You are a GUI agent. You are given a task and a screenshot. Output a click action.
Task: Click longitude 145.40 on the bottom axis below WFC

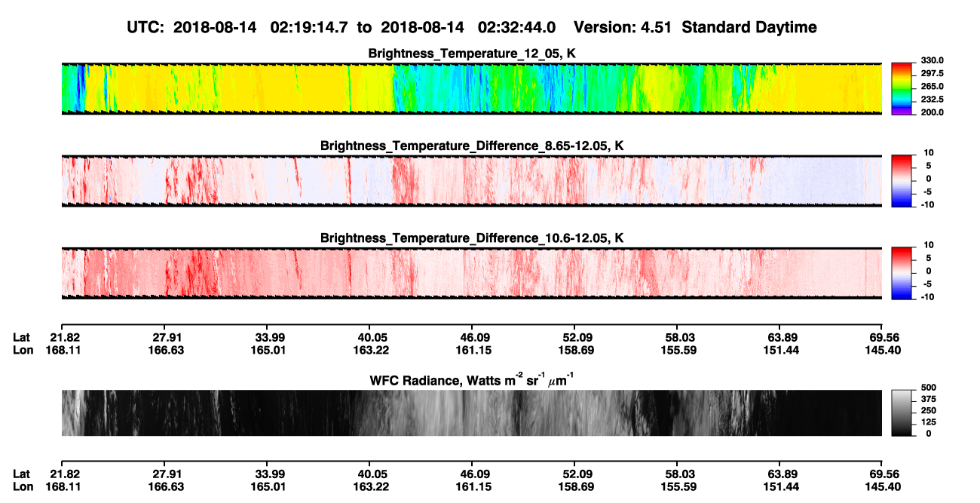tap(882, 486)
